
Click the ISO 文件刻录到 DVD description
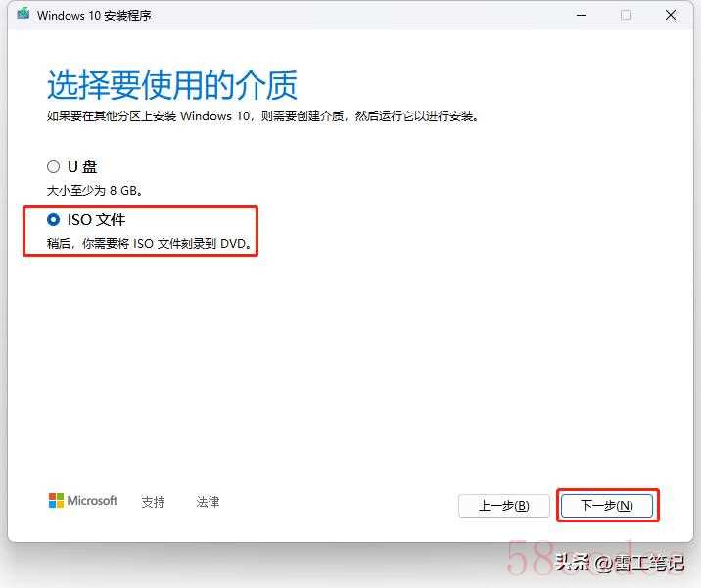point(150,243)
